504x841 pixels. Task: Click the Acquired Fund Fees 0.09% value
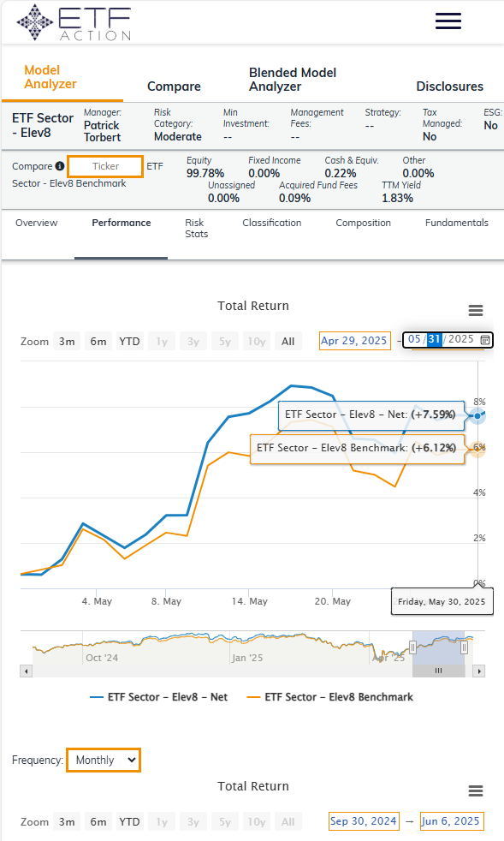pos(295,198)
